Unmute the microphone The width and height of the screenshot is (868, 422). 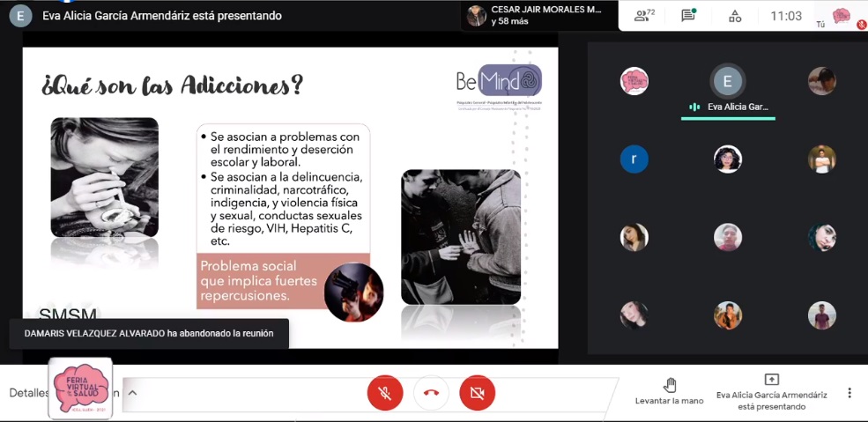(385, 393)
